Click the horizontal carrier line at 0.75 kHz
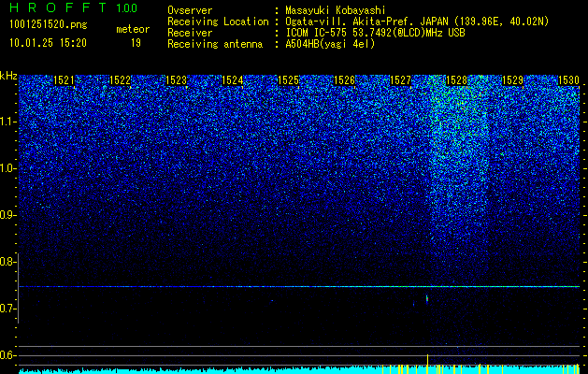The image size is (588, 374). 299,287
